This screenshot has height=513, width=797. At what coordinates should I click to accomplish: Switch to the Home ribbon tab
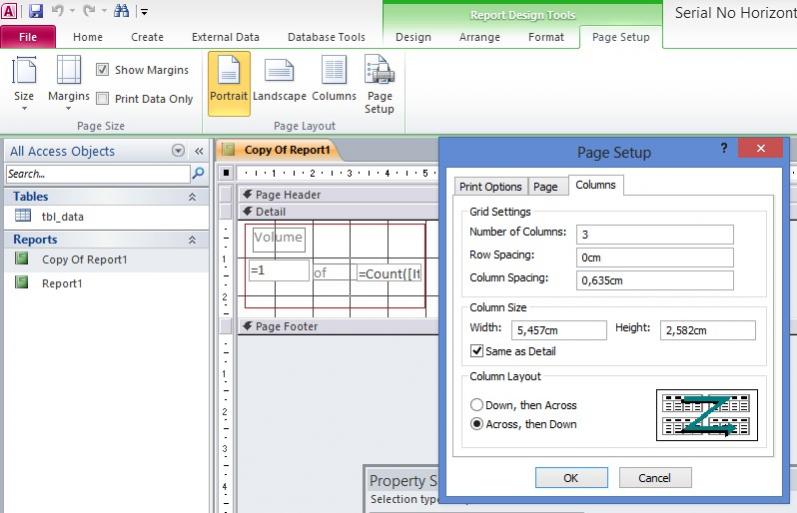87,37
